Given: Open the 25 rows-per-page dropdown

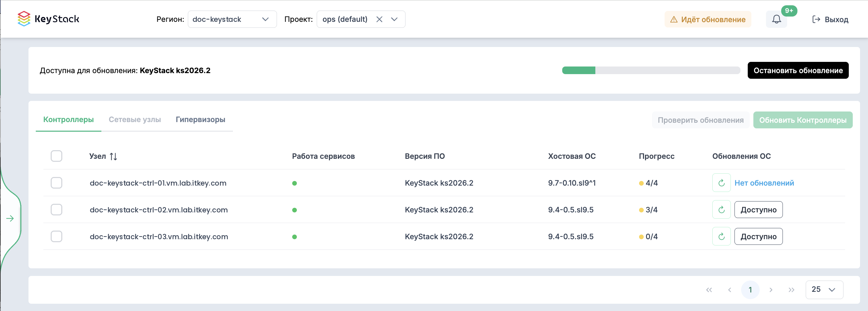Looking at the screenshot, I should pos(824,289).
